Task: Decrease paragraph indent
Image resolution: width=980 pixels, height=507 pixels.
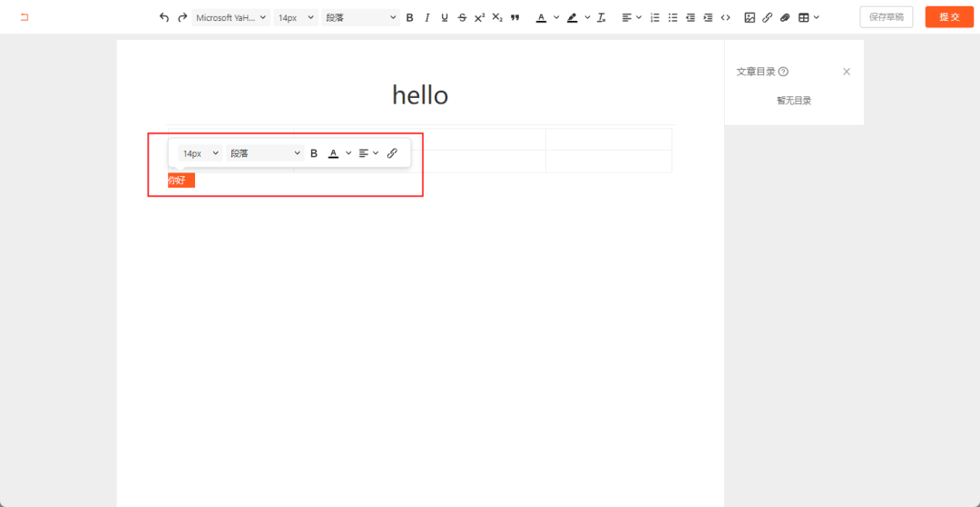Action: pyautogui.click(x=690, y=17)
